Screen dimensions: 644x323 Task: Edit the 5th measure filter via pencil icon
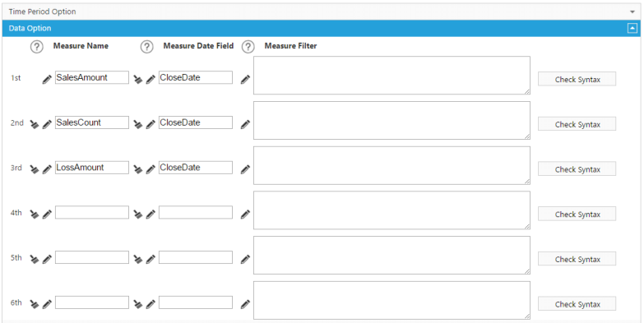tap(245, 259)
